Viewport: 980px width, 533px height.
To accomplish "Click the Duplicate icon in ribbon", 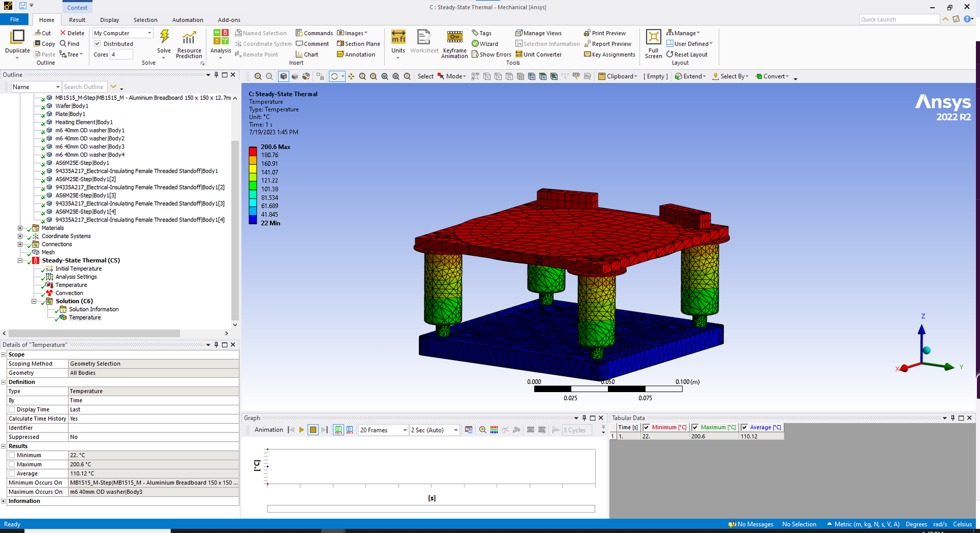I will point(17,37).
